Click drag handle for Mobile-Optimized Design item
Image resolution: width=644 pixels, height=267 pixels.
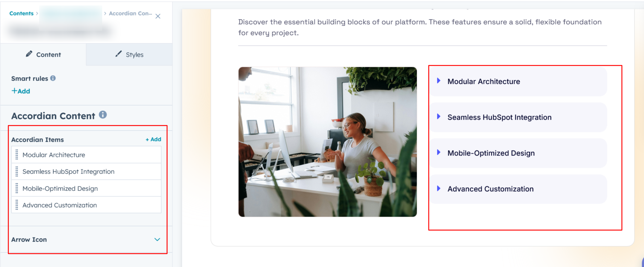[17, 188]
